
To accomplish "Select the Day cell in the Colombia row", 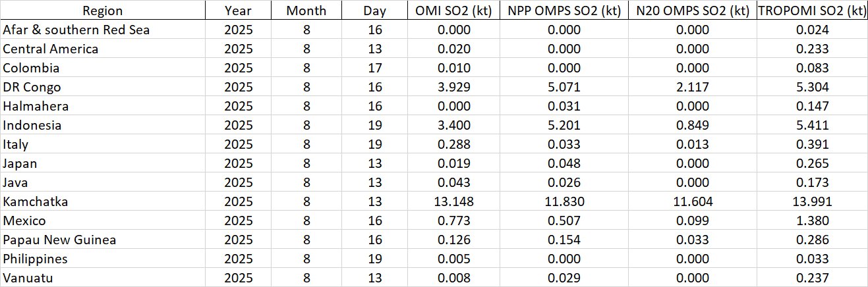I will 374,68.
